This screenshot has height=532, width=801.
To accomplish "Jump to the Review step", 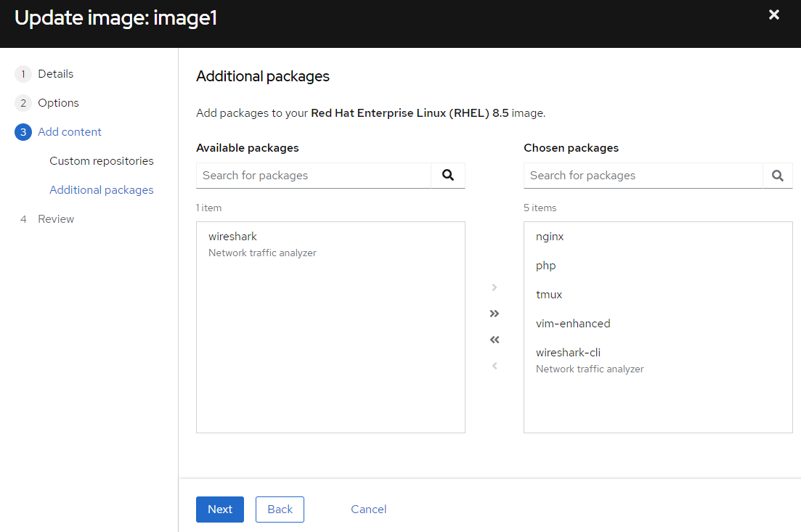I will 56,219.
